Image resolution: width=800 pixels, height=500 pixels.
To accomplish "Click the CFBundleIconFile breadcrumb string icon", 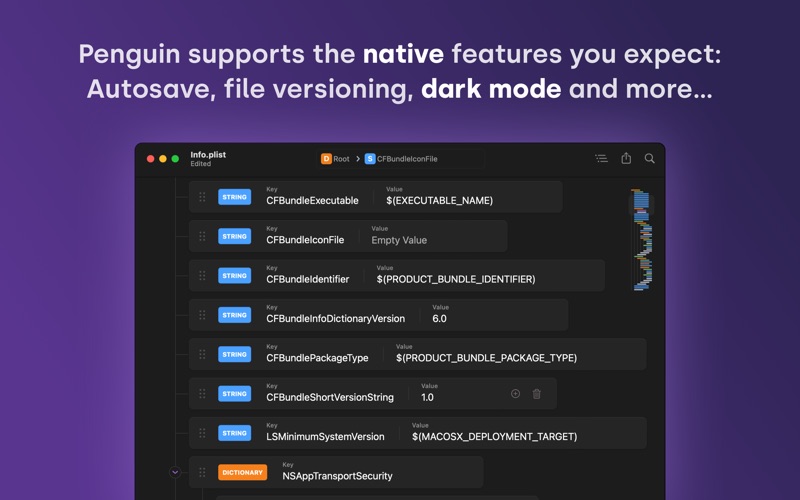I will (370, 159).
